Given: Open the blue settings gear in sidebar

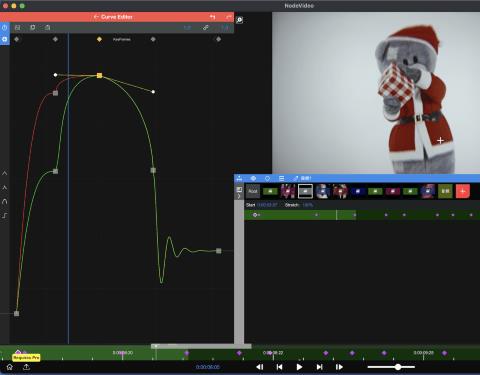Looking at the screenshot, I should [x=5, y=39].
